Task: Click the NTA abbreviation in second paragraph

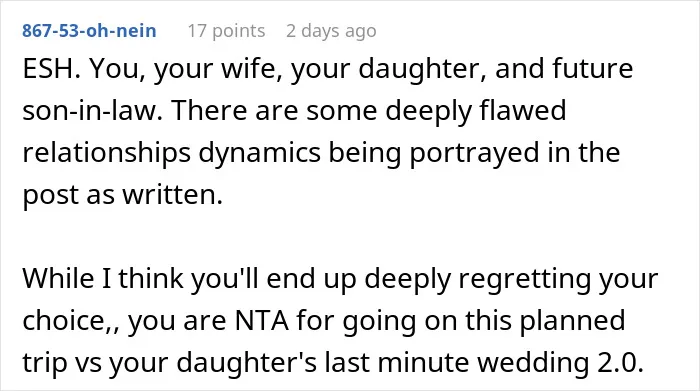Action: coord(262,320)
